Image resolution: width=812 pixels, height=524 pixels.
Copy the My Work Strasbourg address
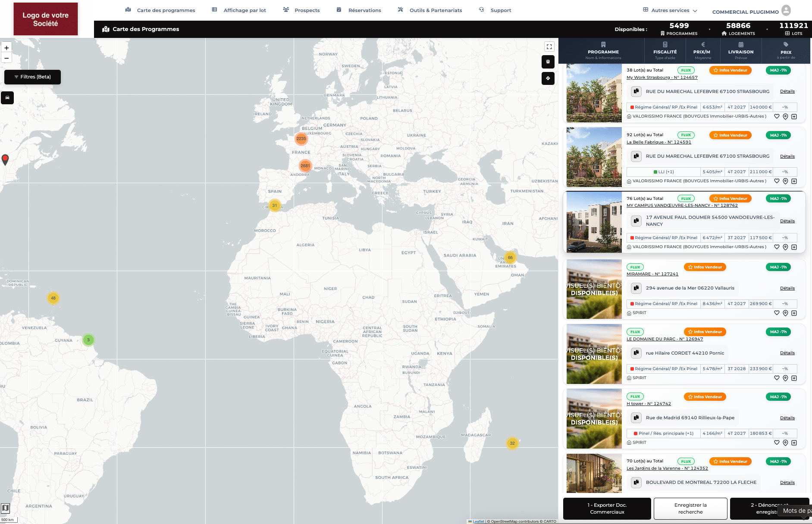coord(636,91)
